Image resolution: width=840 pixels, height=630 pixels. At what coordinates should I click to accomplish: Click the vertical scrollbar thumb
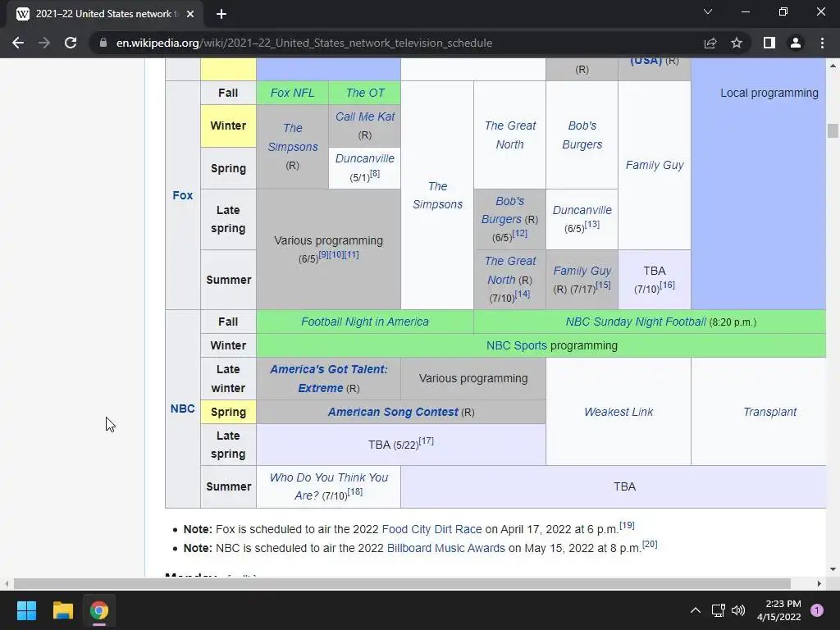pyautogui.click(x=833, y=130)
